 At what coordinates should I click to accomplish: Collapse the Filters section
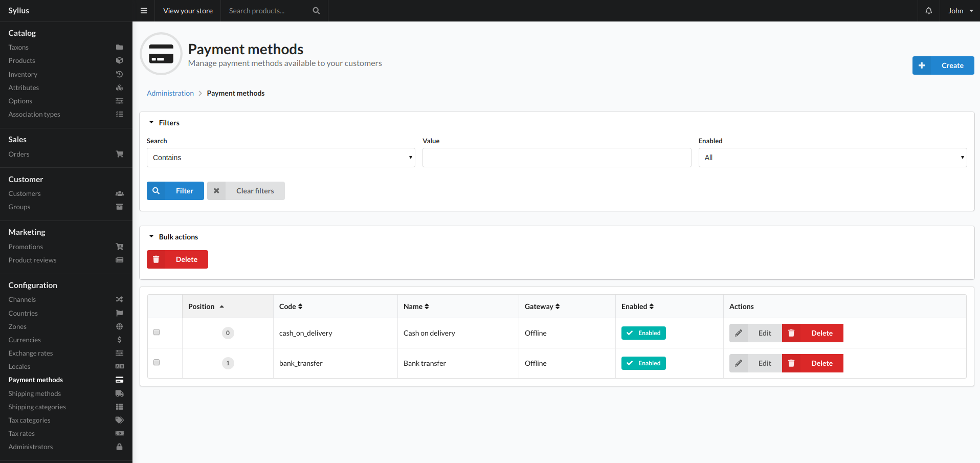coord(164,123)
